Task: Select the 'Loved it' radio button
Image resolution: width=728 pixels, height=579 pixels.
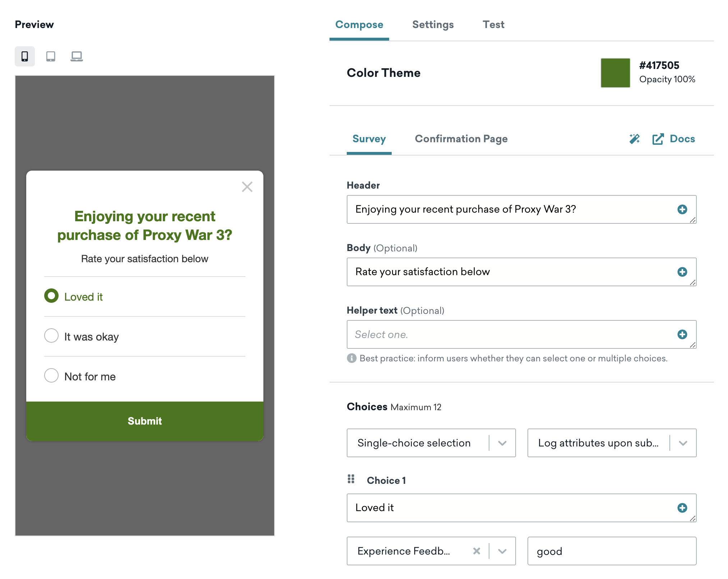Action: [x=51, y=297]
